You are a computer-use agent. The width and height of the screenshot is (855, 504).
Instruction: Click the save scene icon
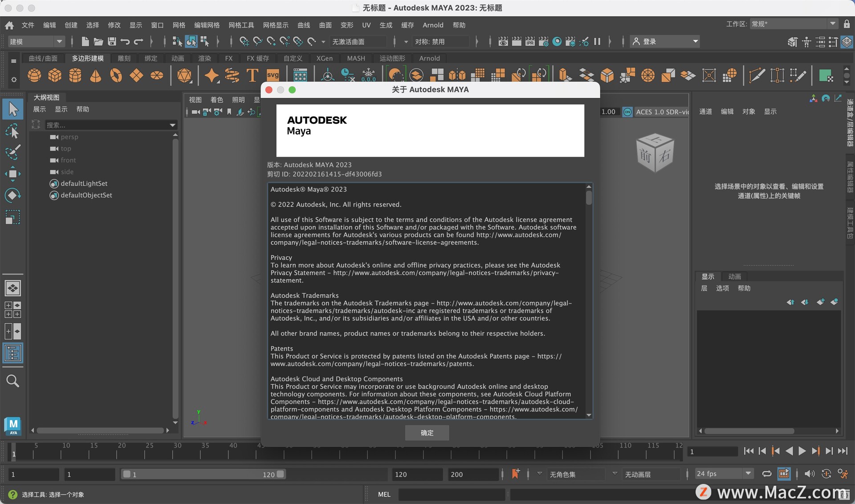[x=112, y=41]
